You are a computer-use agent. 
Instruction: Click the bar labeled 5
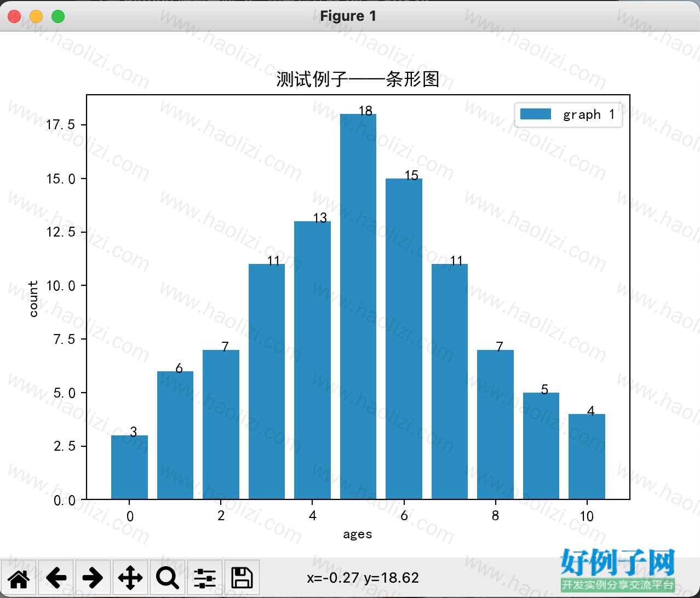(541, 446)
